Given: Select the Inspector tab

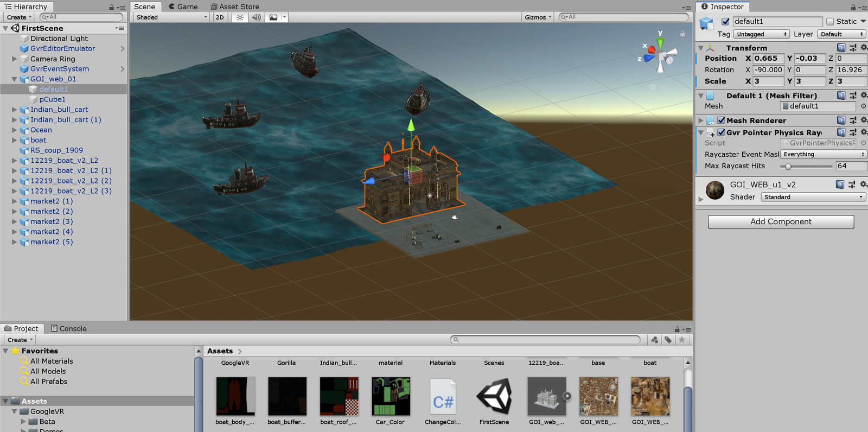Looking at the screenshot, I should pyautogui.click(x=723, y=7).
